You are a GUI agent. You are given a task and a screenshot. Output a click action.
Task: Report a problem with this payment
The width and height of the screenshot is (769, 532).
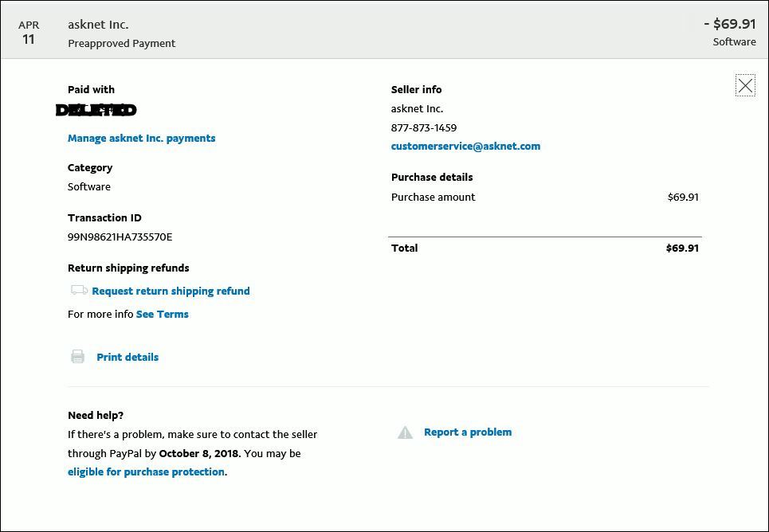[468, 432]
